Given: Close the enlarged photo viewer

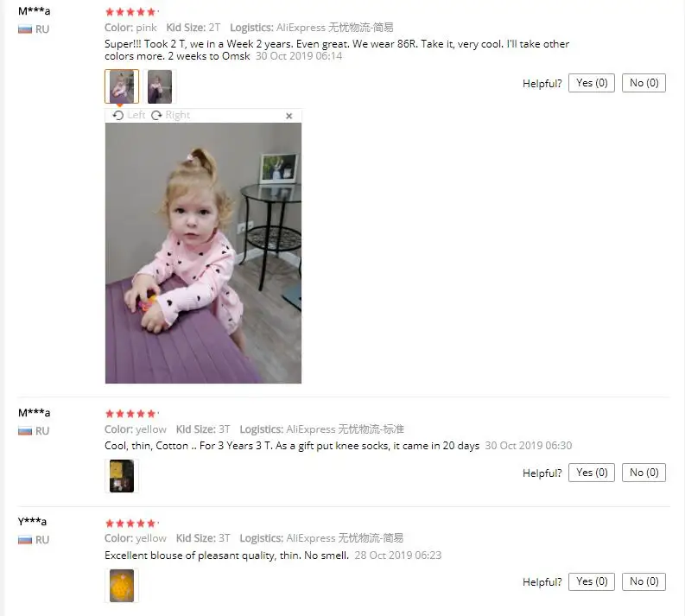Looking at the screenshot, I should tap(289, 116).
